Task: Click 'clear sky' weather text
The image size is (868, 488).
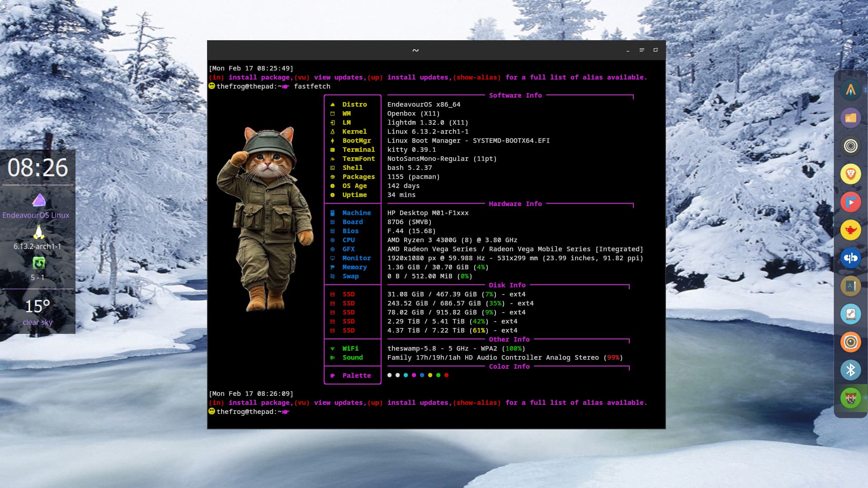Action: coord(38,322)
